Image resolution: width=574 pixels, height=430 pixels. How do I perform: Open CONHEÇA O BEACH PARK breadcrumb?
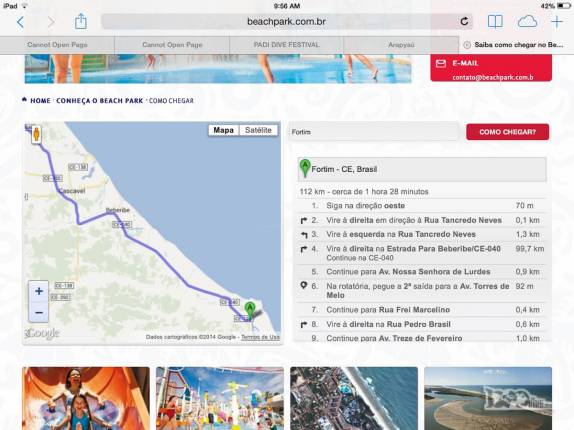(100, 101)
